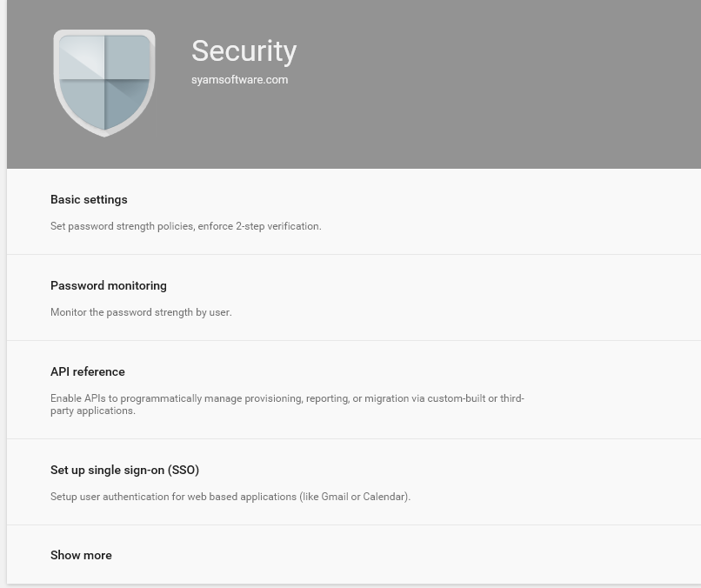The height and width of the screenshot is (588, 701).
Task: Open the Basic settings section
Action: click(89, 199)
